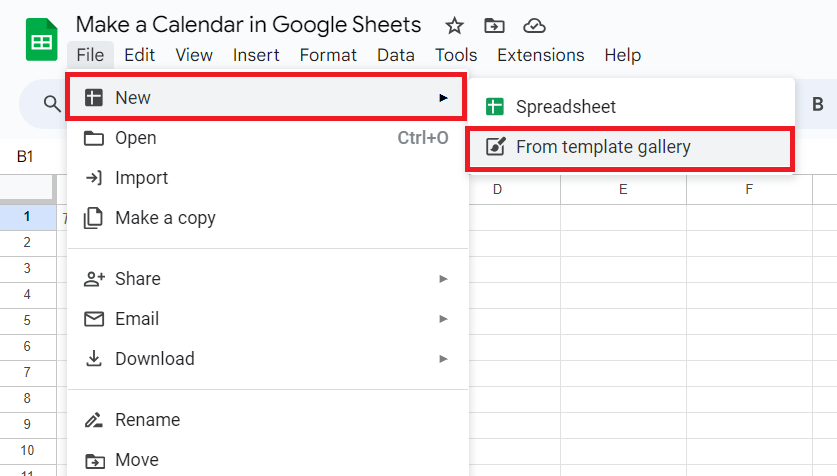Select row 10 header
Viewport: 837px width, 476px height.
coord(27,450)
